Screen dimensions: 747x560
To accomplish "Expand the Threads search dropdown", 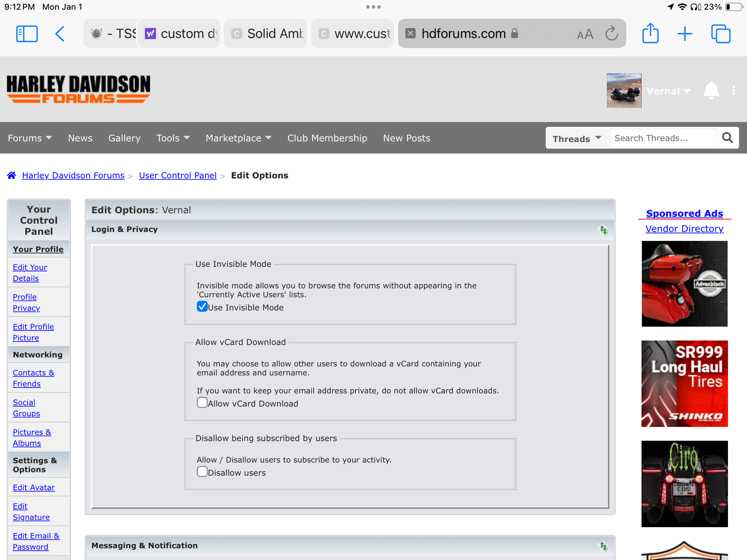I will pos(577,139).
